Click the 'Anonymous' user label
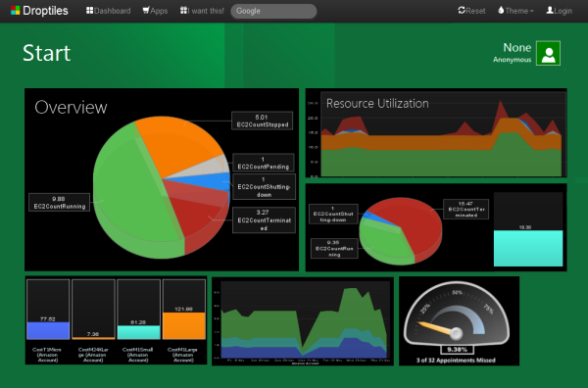Image resolution: width=588 pixels, height=388 pixels. click(x=512, y=60)
